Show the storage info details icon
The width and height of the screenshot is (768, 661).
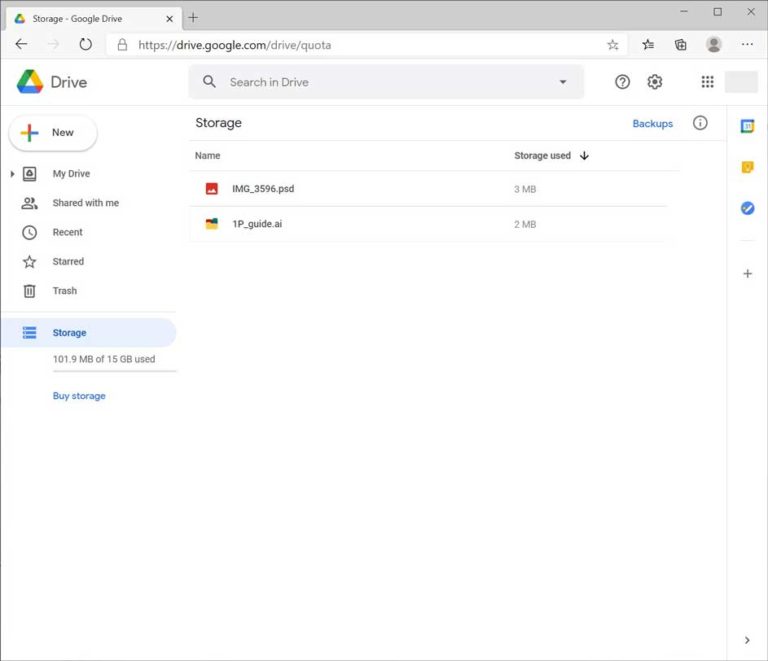click(x=700, y=123)
